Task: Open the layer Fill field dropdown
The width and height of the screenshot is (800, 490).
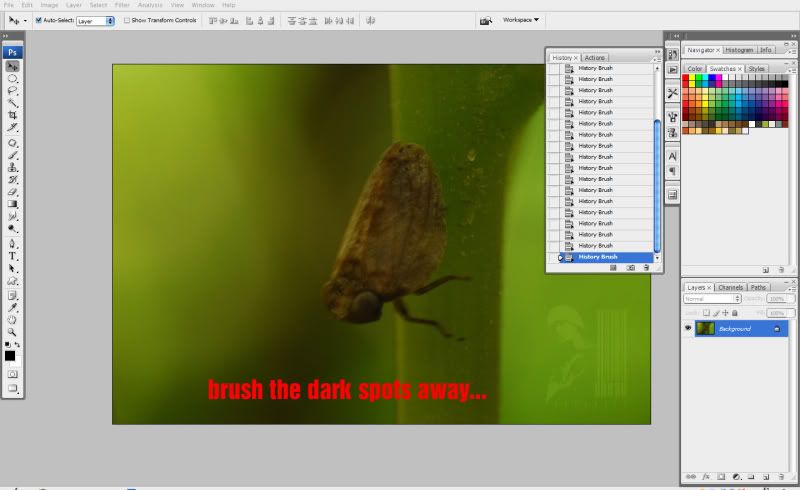Action: [781, 313]
